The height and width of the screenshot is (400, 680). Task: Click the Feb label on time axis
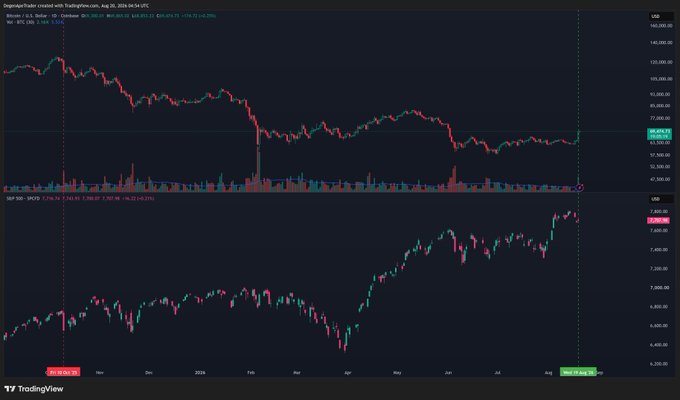(x=251, y=372)
